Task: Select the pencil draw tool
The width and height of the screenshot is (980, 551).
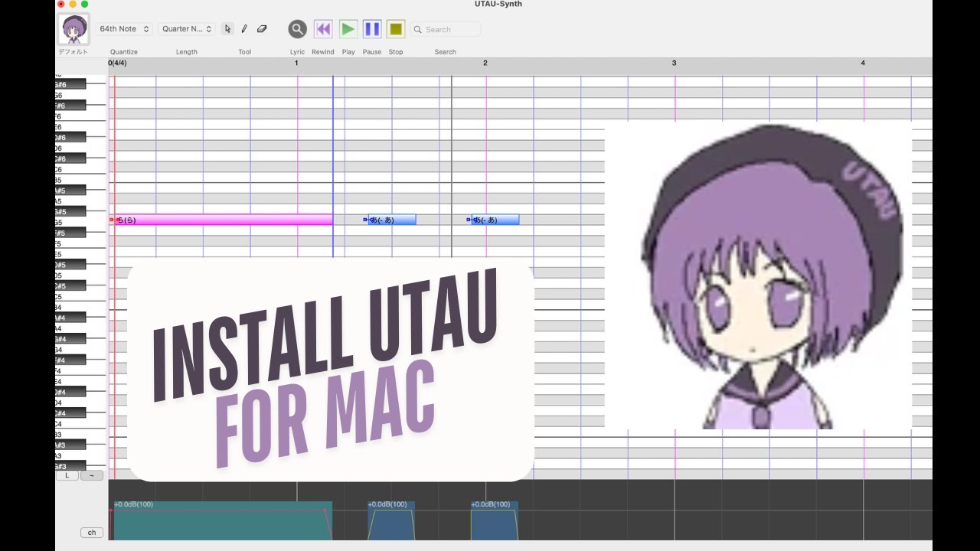Action: point(244,29)
